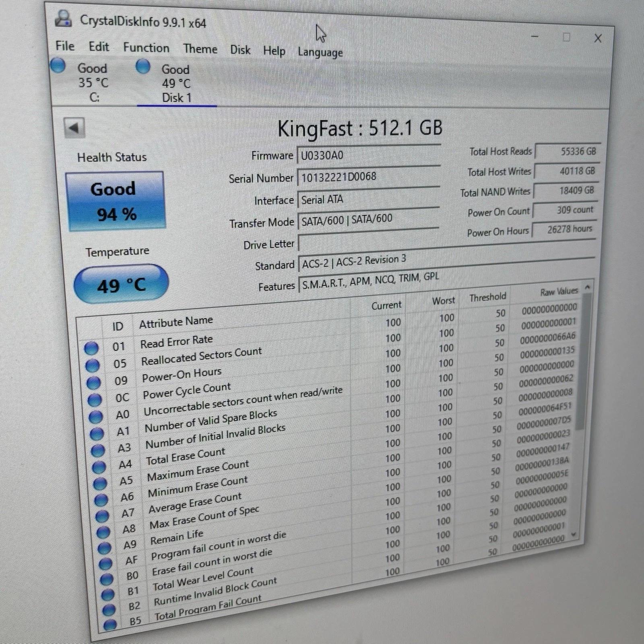The width and height of the screenshot is (644, 644).
Task: Open the File menu
Action: click(x=65, y=46)
